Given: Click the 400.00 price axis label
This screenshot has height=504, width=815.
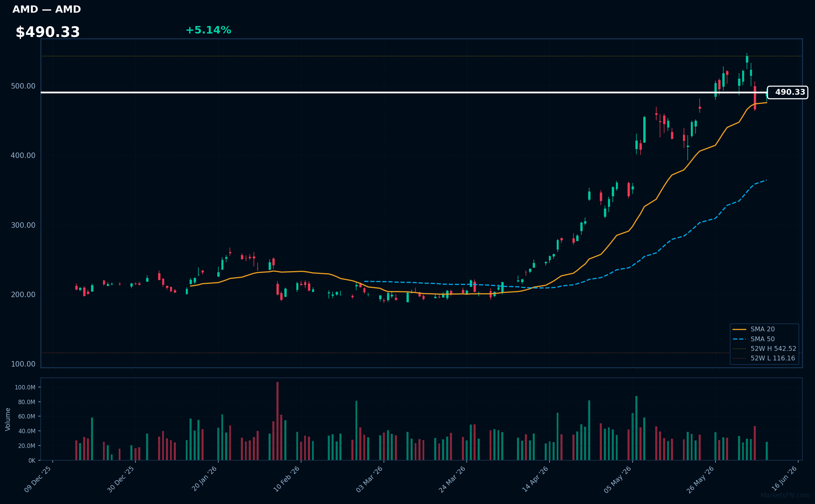Looking at the screenshot, I should pos(23,156).
